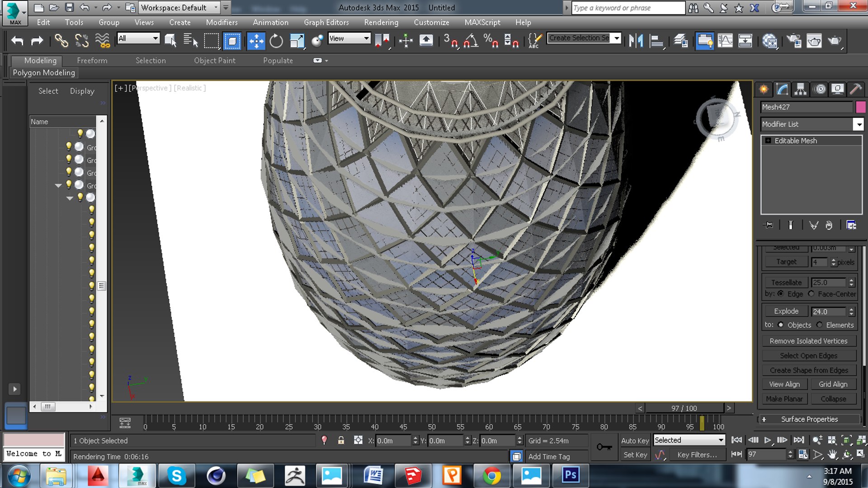The image size is (868, 488).
Task: Activate the Select and Link tool
Action: (61, 41)
